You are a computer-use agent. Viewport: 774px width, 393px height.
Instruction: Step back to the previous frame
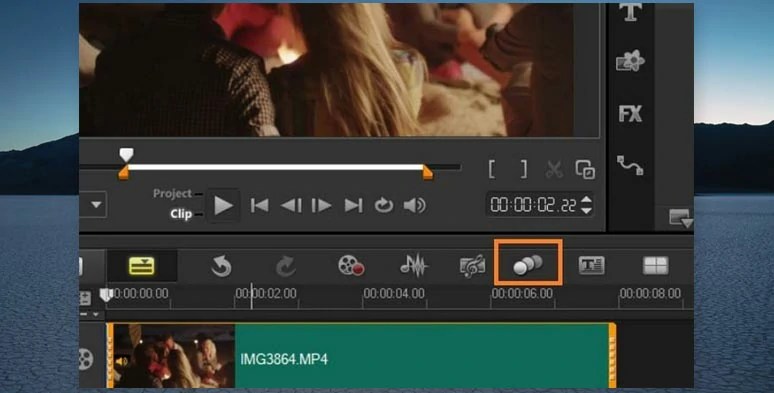[291, 205]
